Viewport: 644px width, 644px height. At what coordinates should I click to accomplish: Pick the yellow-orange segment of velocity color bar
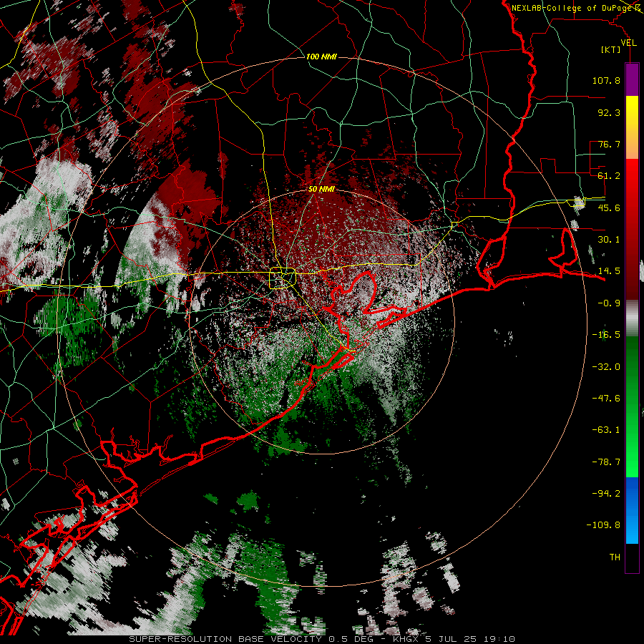[632, 127]
